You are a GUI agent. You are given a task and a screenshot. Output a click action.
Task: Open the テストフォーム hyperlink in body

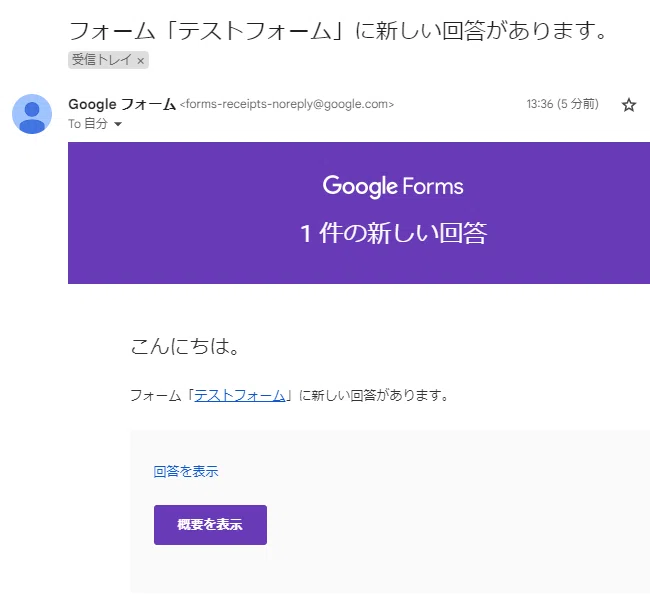[x=240, y=396]
